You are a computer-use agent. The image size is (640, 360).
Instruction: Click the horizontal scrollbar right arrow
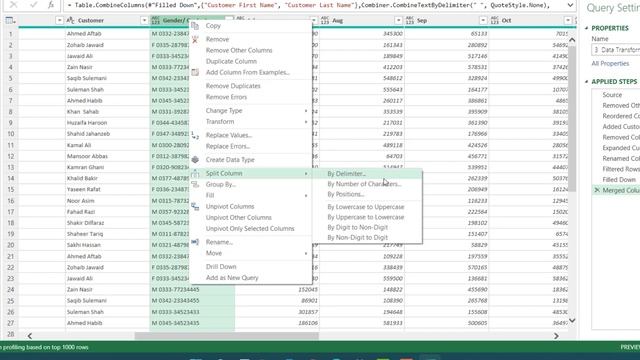[556, 336]
